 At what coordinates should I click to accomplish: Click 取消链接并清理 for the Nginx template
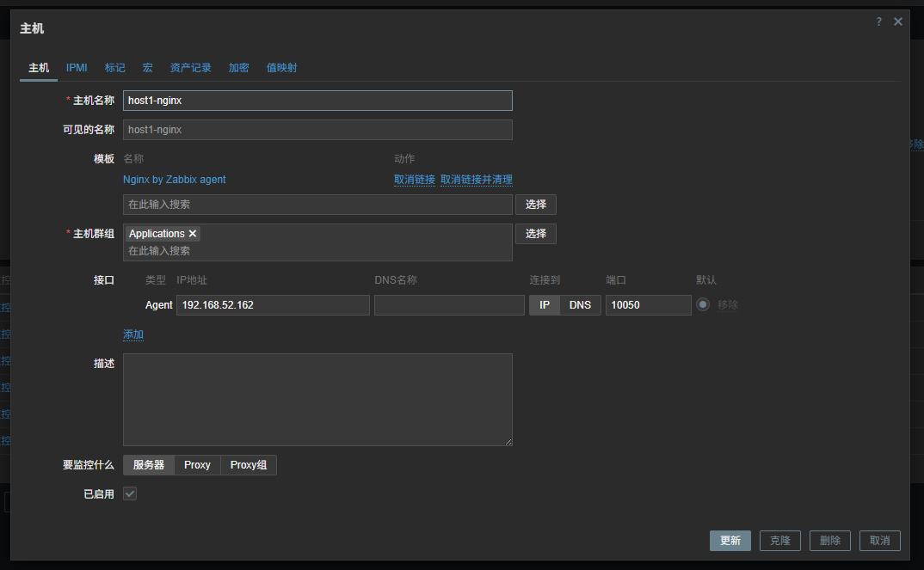point(476,180)
